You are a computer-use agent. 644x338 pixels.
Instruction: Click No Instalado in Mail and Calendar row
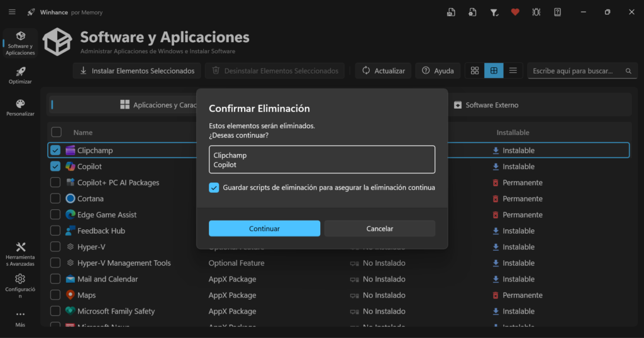point(384,279)
